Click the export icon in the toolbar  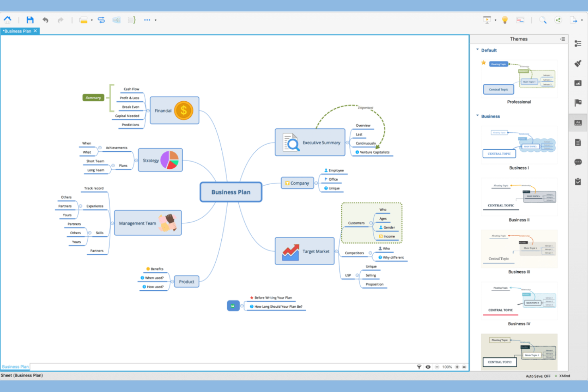574,20
